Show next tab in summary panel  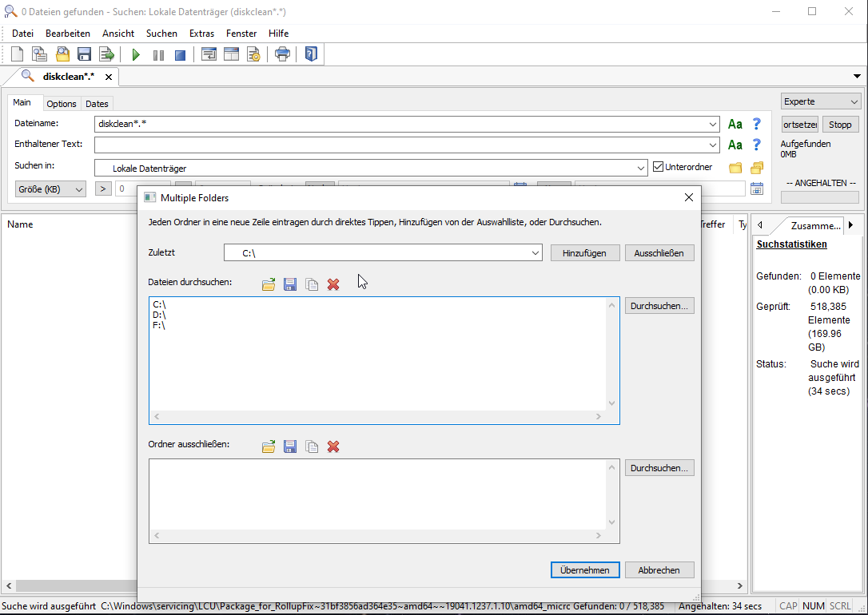tap(851, 224)
